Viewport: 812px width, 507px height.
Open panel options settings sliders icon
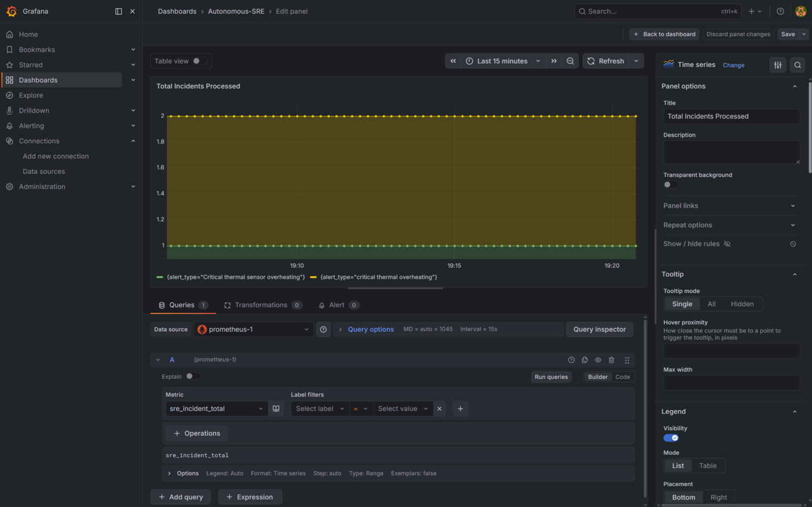tap(778, 65)
